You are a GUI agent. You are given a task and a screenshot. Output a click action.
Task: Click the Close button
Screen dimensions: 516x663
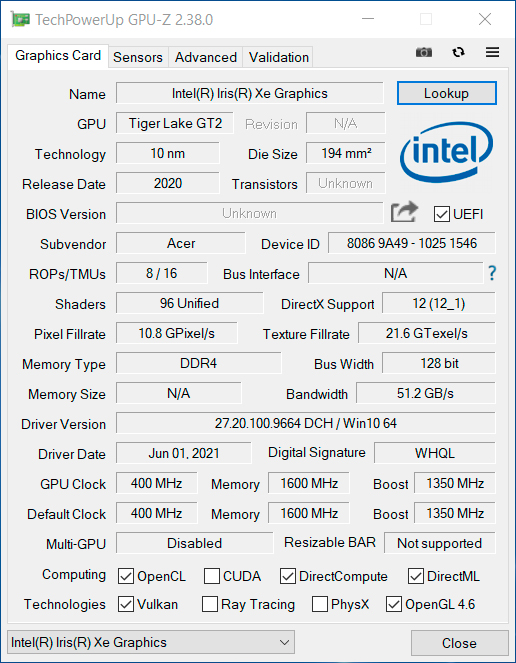(459, 643)
